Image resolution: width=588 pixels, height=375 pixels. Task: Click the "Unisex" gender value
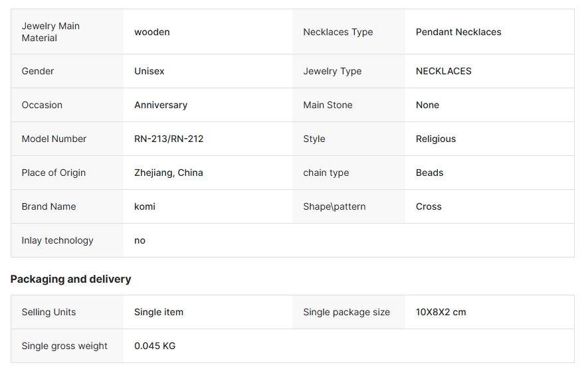pyautogui.click(x=149, y=71)
